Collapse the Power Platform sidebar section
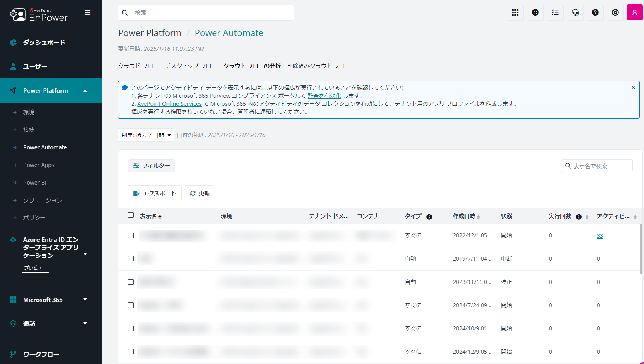The height and width of the screenshot is (364, 644). pyautogui.click(x=85, y=91)
